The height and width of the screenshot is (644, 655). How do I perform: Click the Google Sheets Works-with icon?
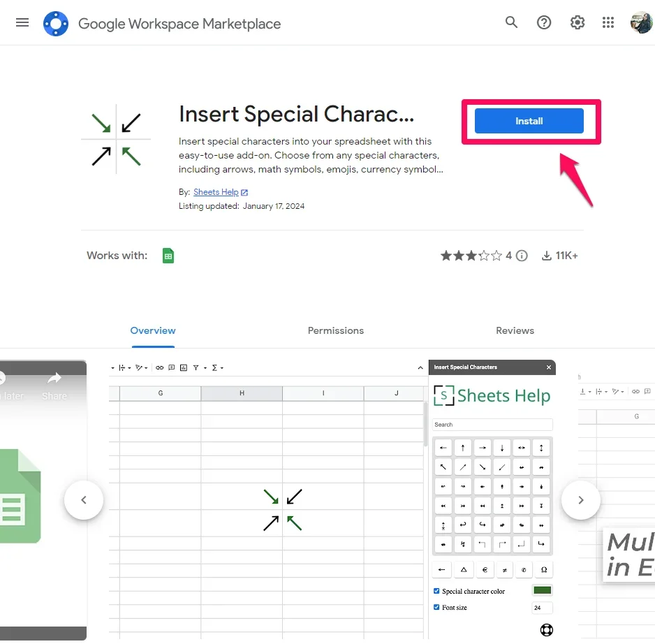168,256
